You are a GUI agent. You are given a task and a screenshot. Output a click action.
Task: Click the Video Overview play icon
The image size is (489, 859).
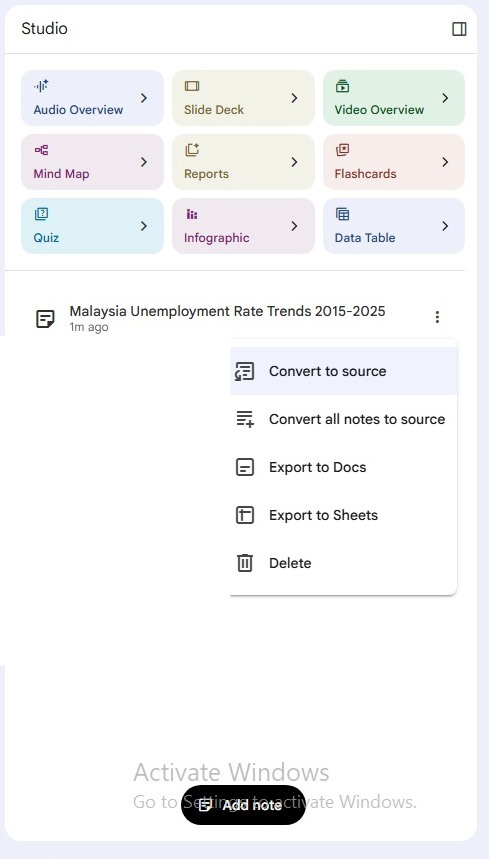pos(342,86)
